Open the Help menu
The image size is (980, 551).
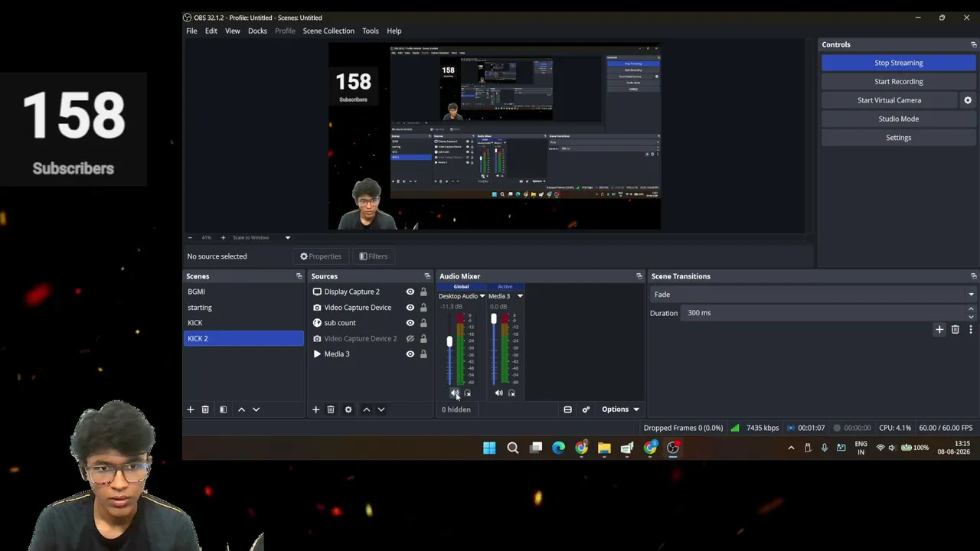394,31
